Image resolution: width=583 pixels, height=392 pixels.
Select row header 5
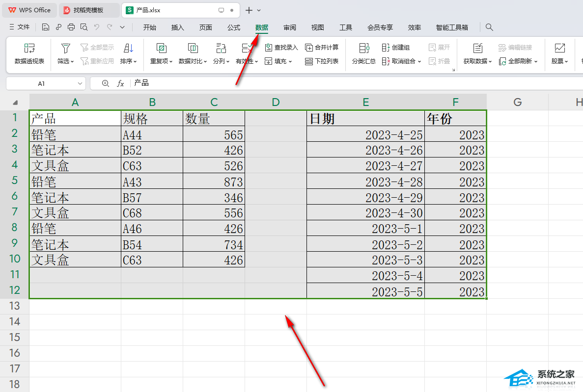tap(15, 181)
